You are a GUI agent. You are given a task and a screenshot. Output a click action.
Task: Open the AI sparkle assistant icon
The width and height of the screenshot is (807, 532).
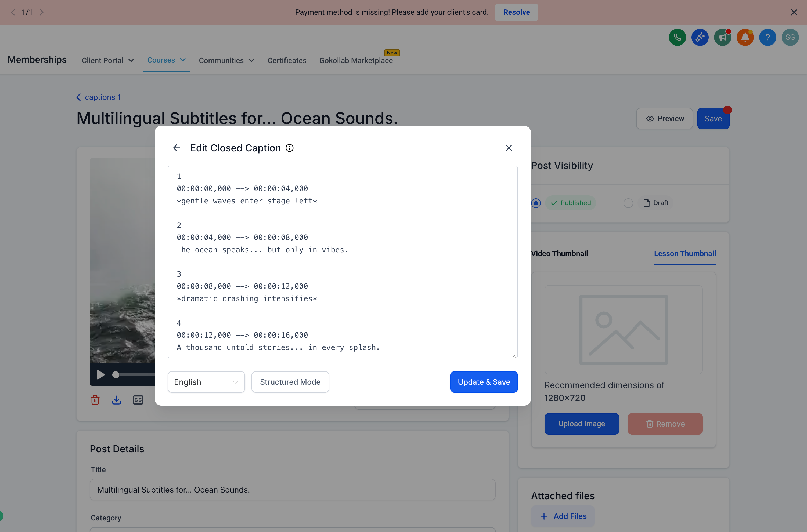(700, 37)
